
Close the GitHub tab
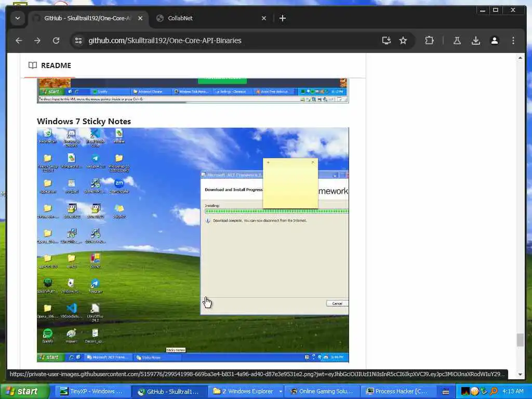[x=140, y=18]
